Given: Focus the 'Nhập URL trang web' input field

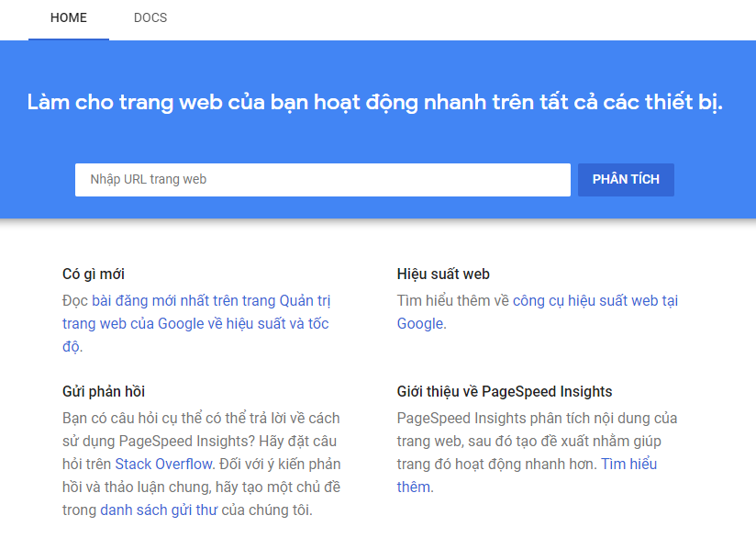Looking at the screenshot, I should [x=322, y=180].
